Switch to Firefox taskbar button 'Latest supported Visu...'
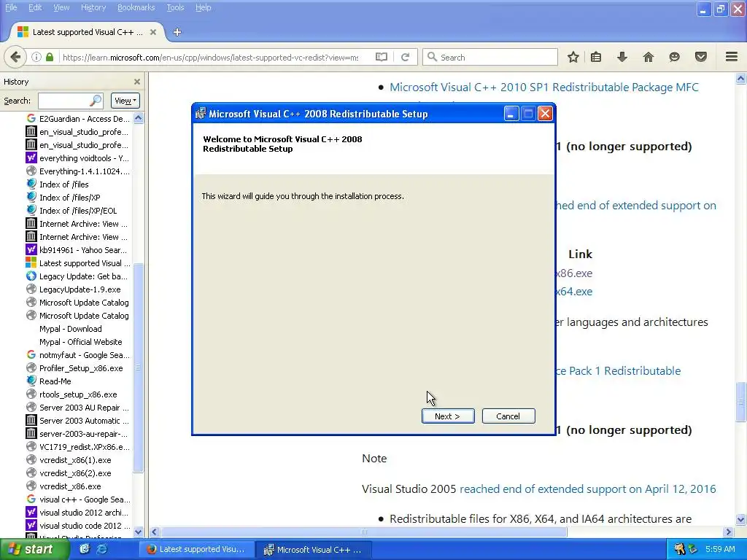The height and width of the screenshot is (560, 747). [196, 549]
